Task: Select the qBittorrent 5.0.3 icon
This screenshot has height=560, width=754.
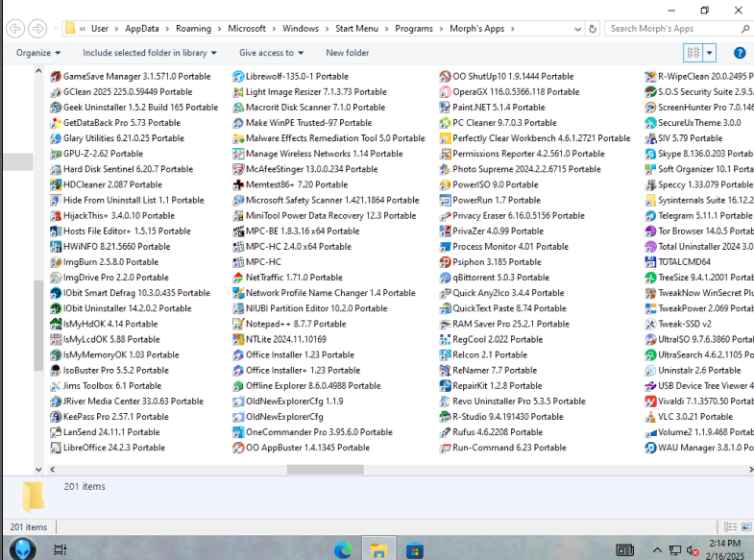Action: click(445, 278)
